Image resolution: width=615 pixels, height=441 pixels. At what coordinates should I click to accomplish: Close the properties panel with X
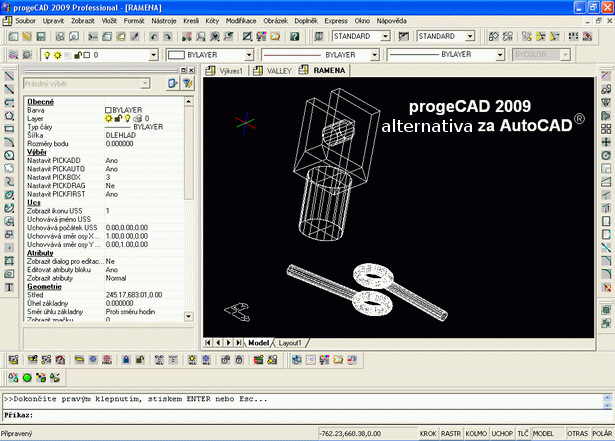point(191,70)
